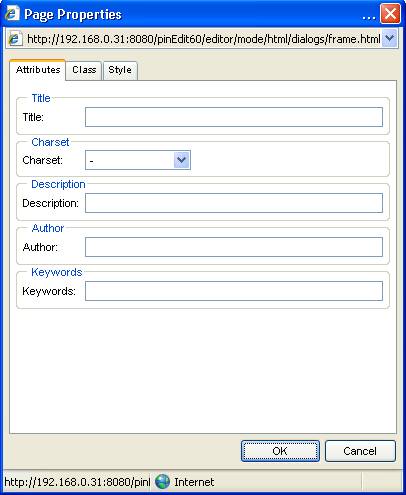Expand the Charset combo box arrow
This screenshot has width=406, height=495.
point(182,160)
